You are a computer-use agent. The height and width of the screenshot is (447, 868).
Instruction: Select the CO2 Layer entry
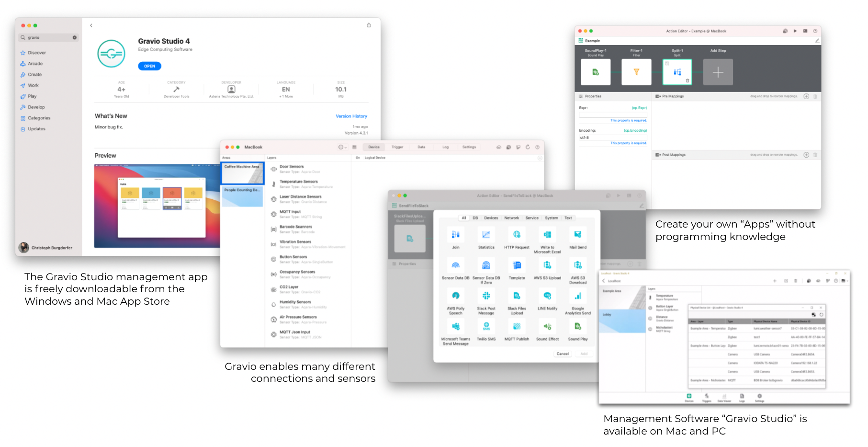[x=308, y=289]
